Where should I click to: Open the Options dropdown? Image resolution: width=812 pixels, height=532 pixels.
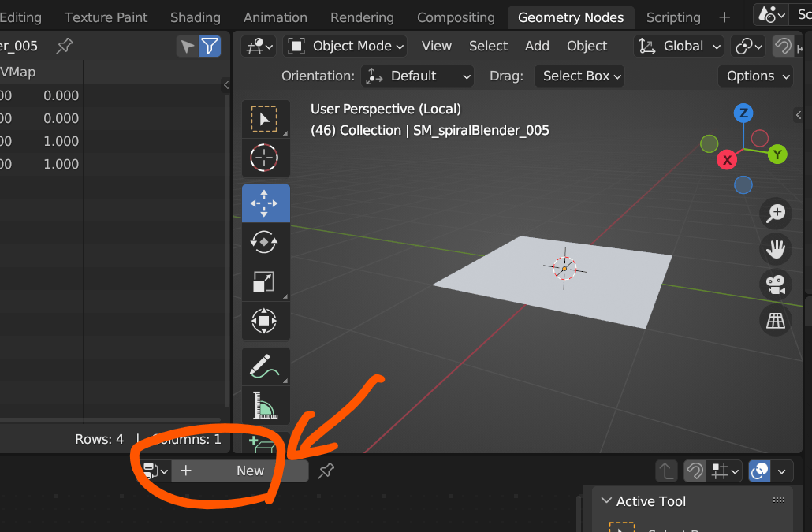coord(757,76)
